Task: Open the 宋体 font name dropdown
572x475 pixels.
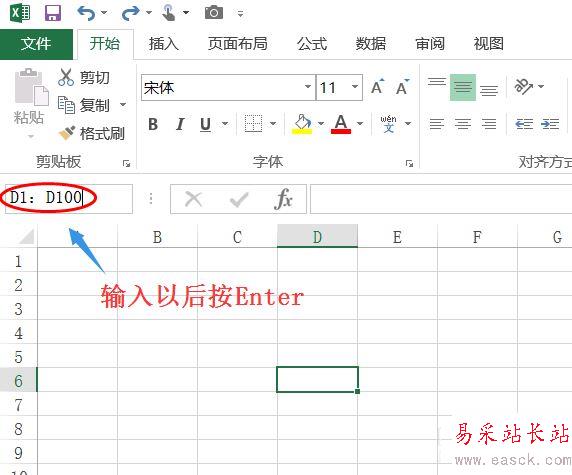Action: 308,87
